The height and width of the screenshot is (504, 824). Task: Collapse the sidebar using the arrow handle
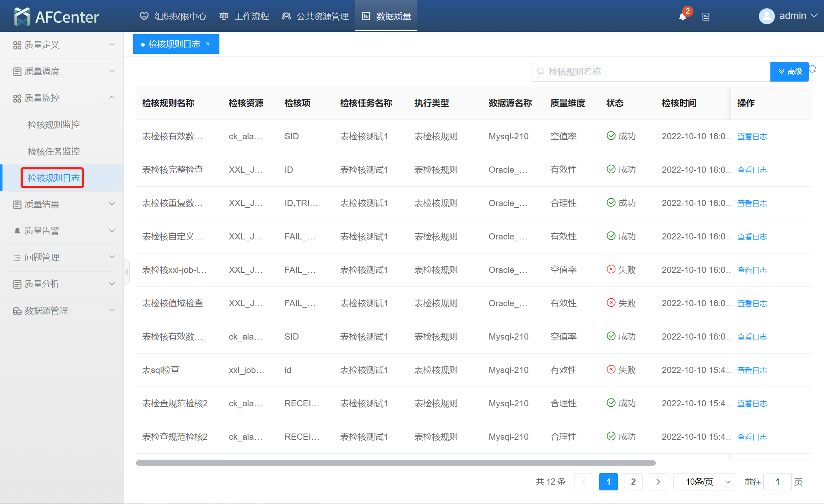coord(127,272)
